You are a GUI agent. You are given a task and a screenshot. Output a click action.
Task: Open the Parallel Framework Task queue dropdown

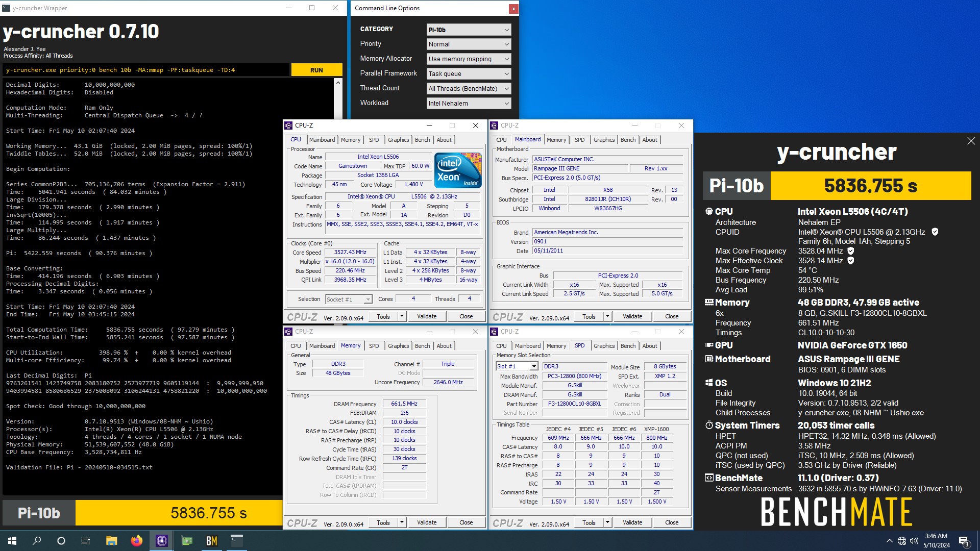click(469, 73)
